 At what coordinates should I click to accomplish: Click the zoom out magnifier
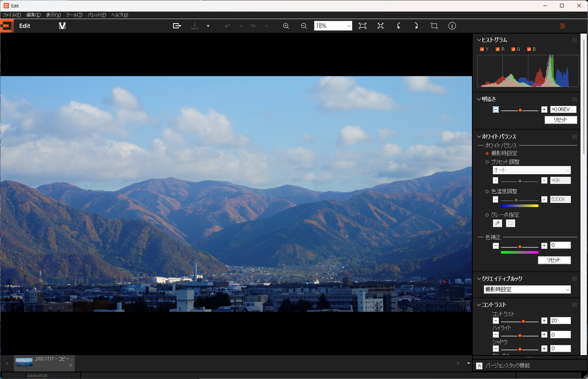click(x=304, y=26)
